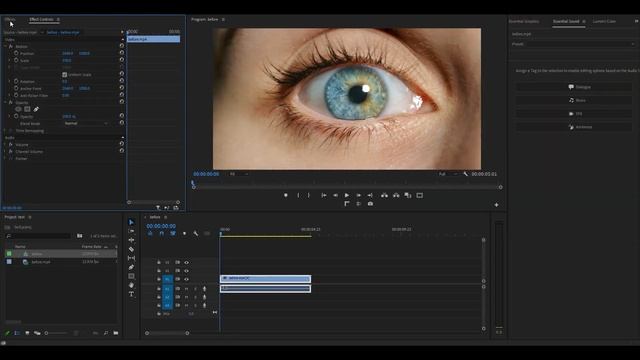The width and height of the screenshot is (640, 360).
Task: Select the Slip tool
Action: pos(131,258)
